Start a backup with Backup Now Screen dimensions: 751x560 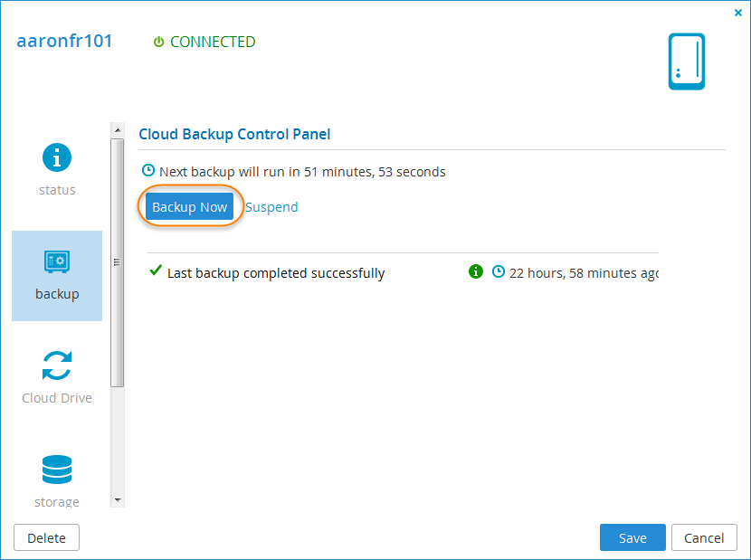coord(190,206)
